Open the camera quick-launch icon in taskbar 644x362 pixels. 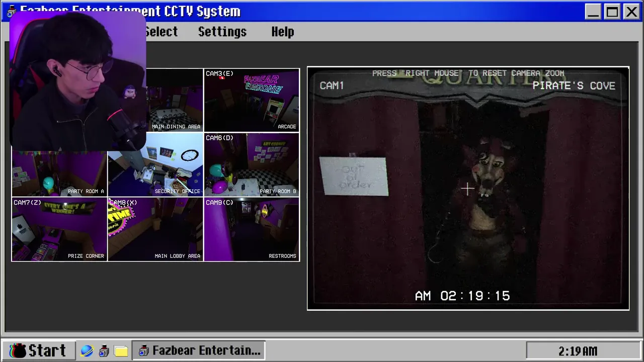[x=104, y=351]
